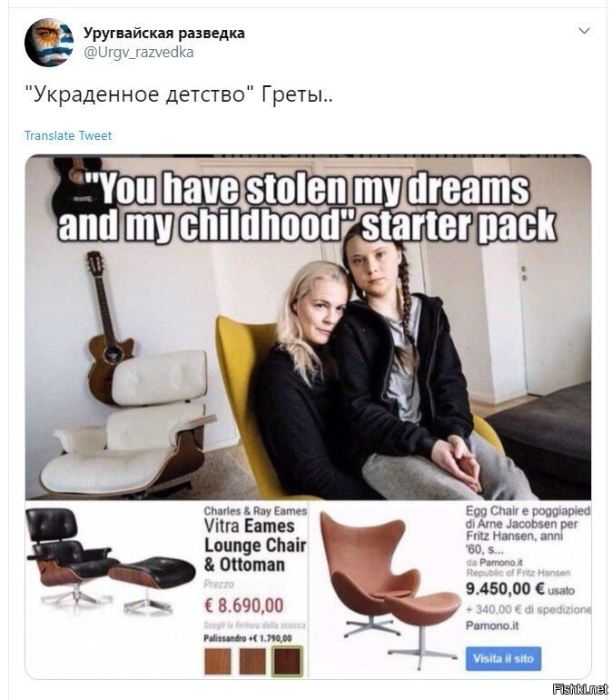Click the € 8.690,00 price

(243, 606)
